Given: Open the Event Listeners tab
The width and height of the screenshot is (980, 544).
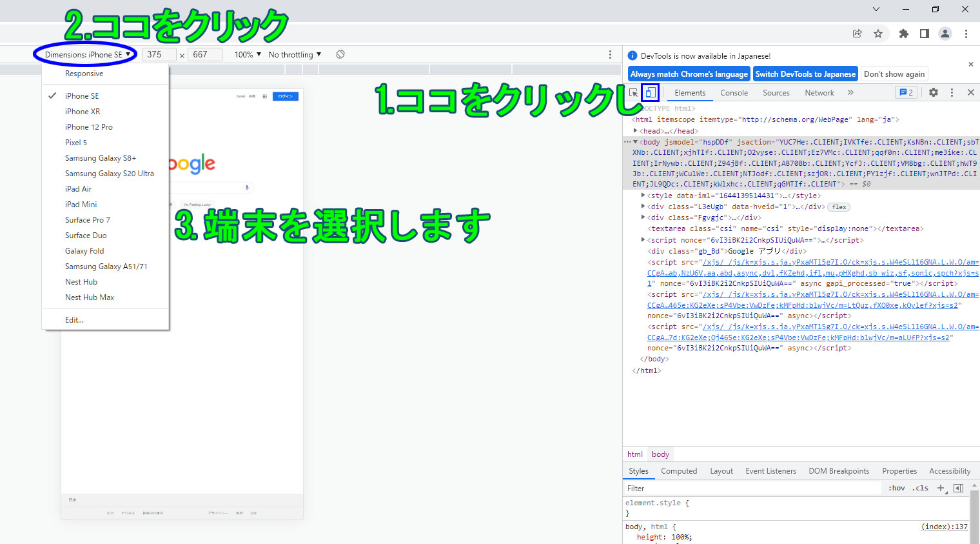Looking at the screenshot, I should click(x=771, y=471).
